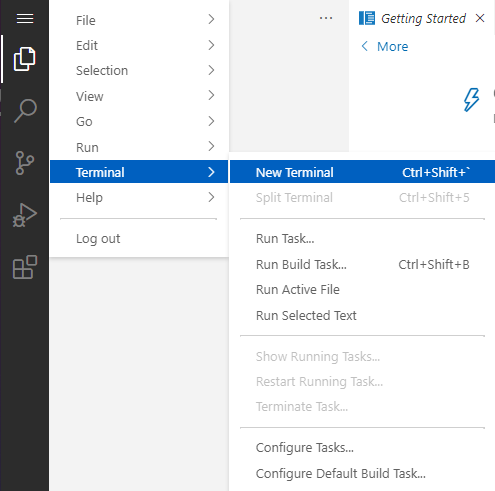Open the Extensions view
The image size is (495, 491).
pos(25,267)
